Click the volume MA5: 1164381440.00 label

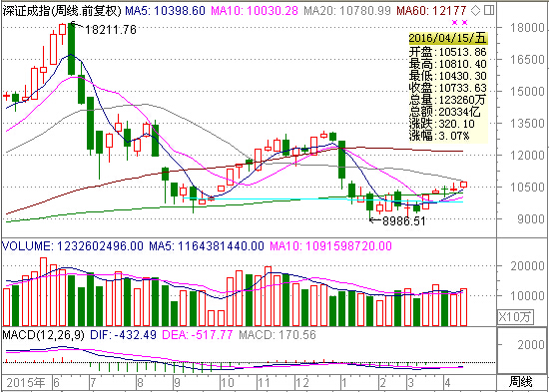tap(207, 246)
